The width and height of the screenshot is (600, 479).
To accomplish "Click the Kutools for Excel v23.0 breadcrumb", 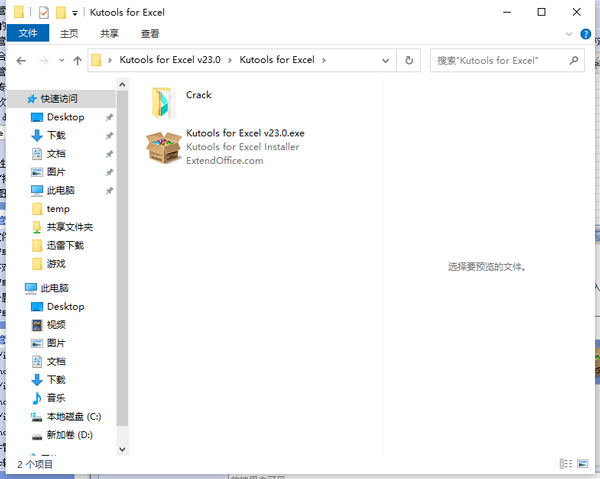I will point(170,60).
